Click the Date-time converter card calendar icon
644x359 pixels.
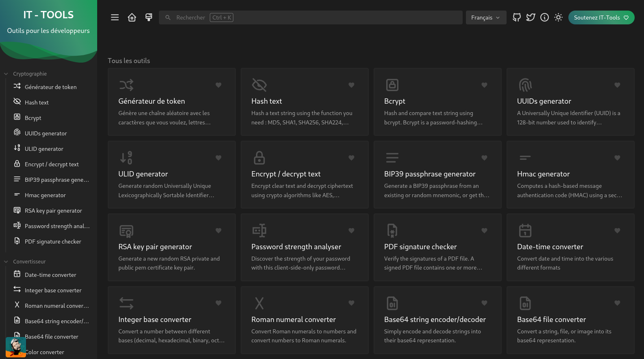(525, 231)
